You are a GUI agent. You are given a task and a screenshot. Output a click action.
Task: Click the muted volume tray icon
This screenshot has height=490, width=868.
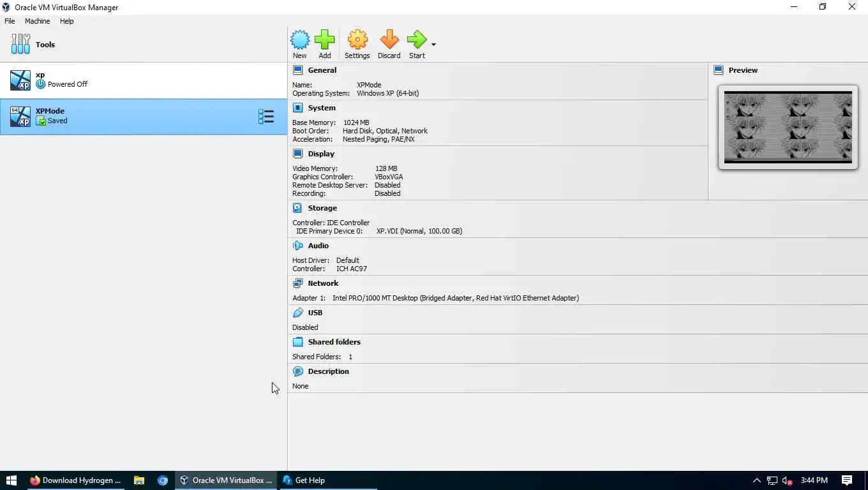(788, 480)
